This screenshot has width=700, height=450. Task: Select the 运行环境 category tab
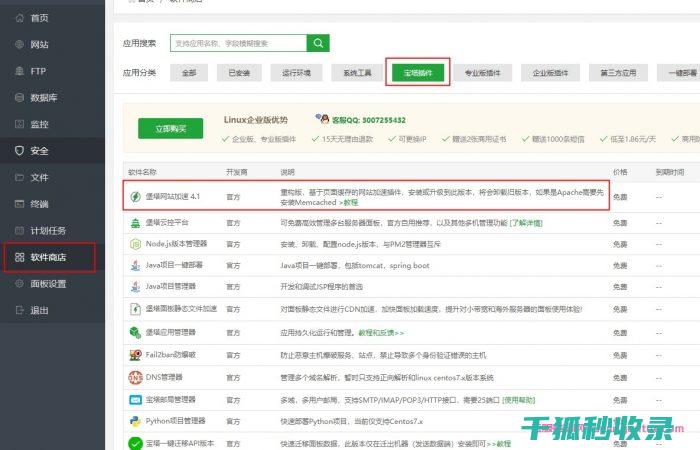(x=296, y=73)
